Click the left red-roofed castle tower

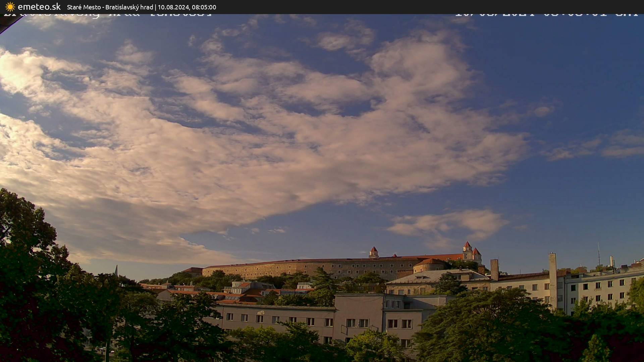(373, 252)
